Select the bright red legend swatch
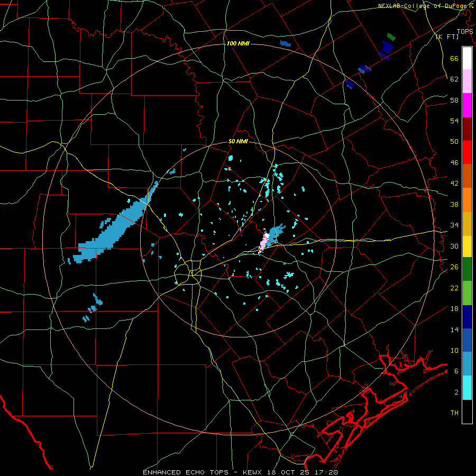The width and height of the screenshot is (476, 476). [467, 152]
